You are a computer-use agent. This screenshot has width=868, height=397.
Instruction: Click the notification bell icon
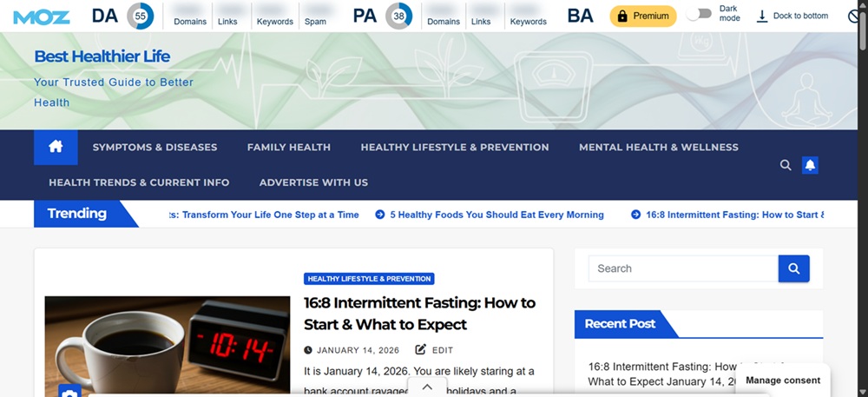pyautogui.click(x=810, y=165)
